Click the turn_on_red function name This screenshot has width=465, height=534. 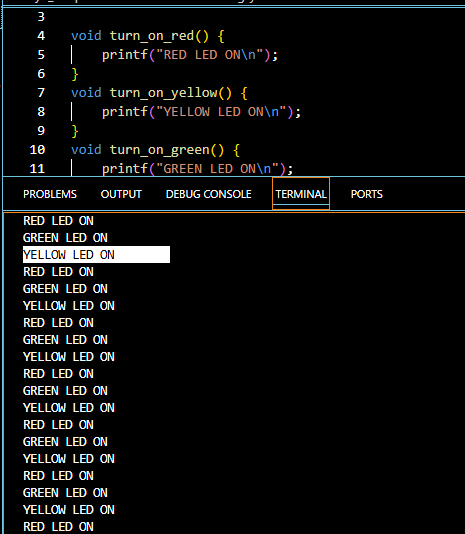(152, 36)
